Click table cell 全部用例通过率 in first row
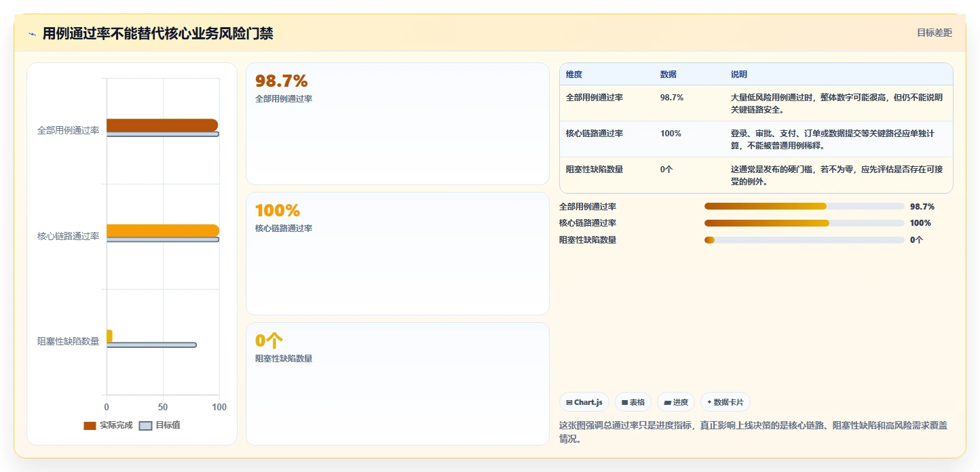The width and height of the screenshot is (980, 472). (x=595, y=98)
